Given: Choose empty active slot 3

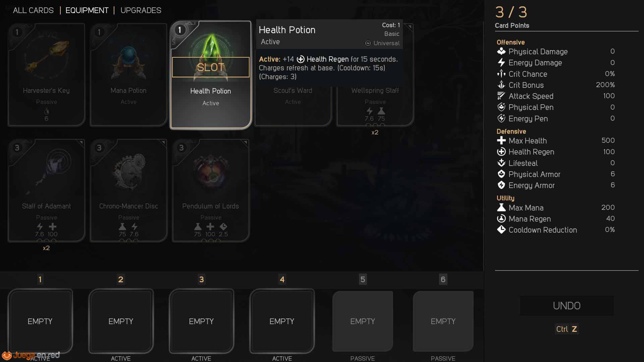Looking at the screenshot, I should (201, 321).
